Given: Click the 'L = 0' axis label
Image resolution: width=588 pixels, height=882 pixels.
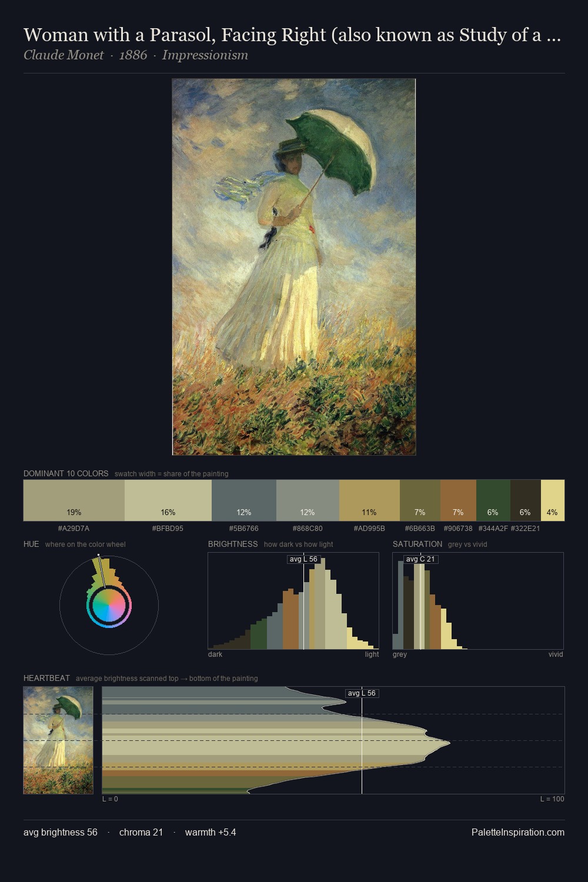Looking at the screenshot, I should click(x=110, y=799).
